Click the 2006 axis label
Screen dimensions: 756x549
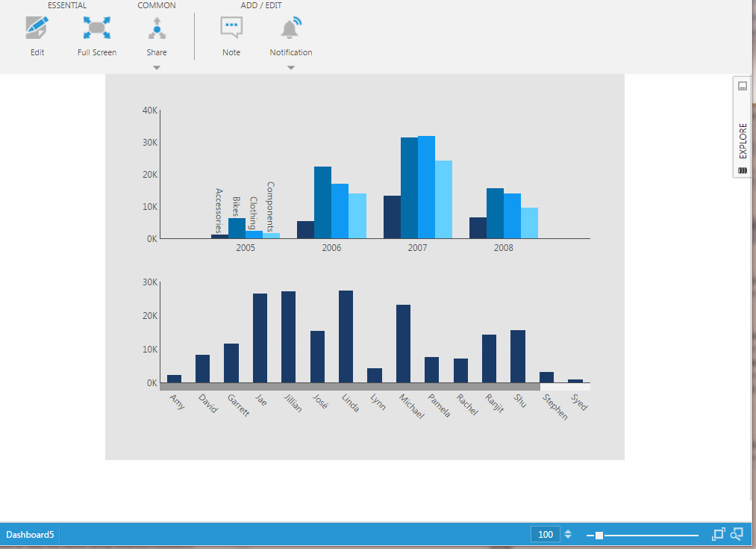[x=331, y=247]
